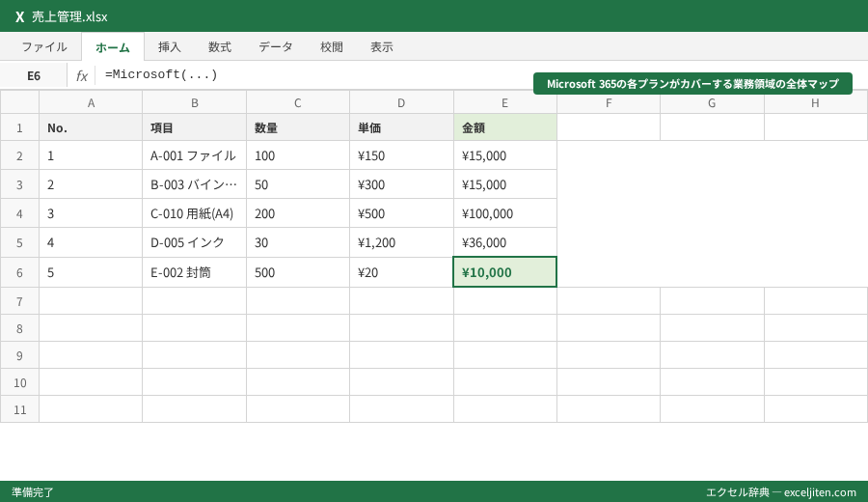The width and height of the screenshot is (868, 502).
Task: Select column B header
Action: [194, 103]
